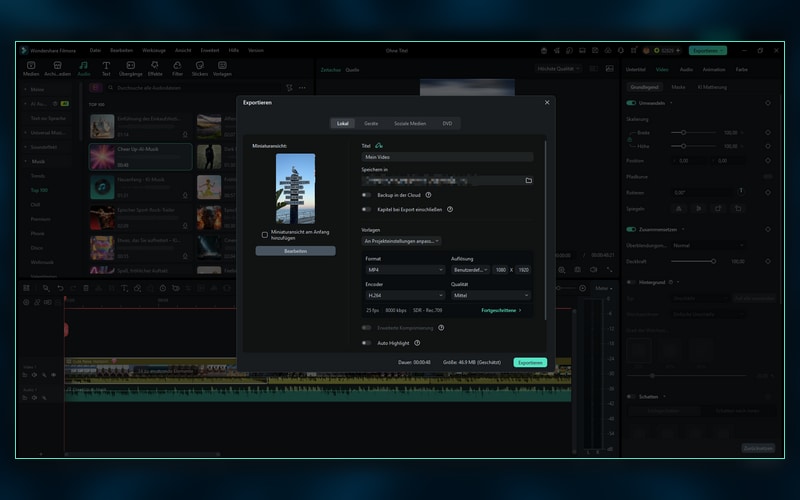The image size is (800, 500).
Task: Open the Qualität Mittel dropdown
Action: coord(490,295)
